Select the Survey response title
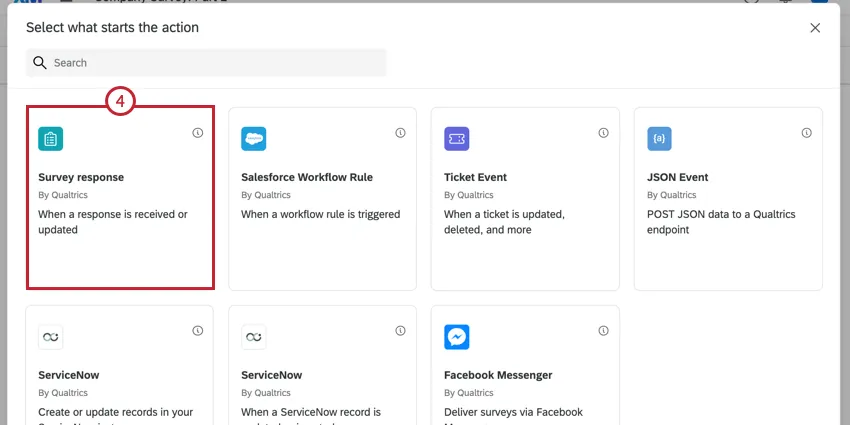The image size is (850, 425). coord(81,177)
